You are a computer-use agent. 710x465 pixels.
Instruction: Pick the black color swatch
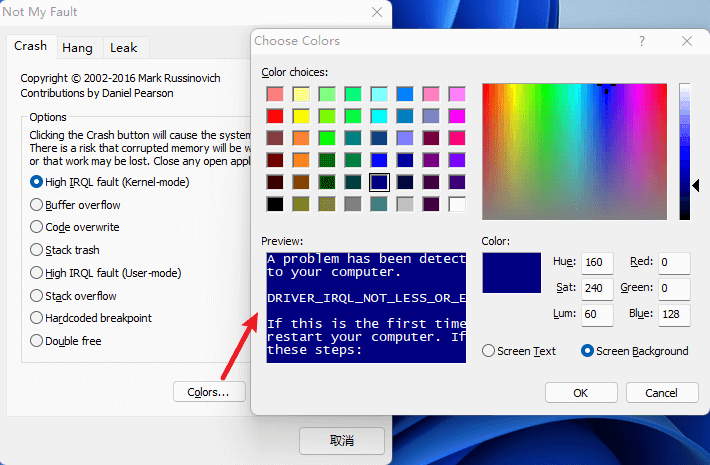(x=274, y=204)
